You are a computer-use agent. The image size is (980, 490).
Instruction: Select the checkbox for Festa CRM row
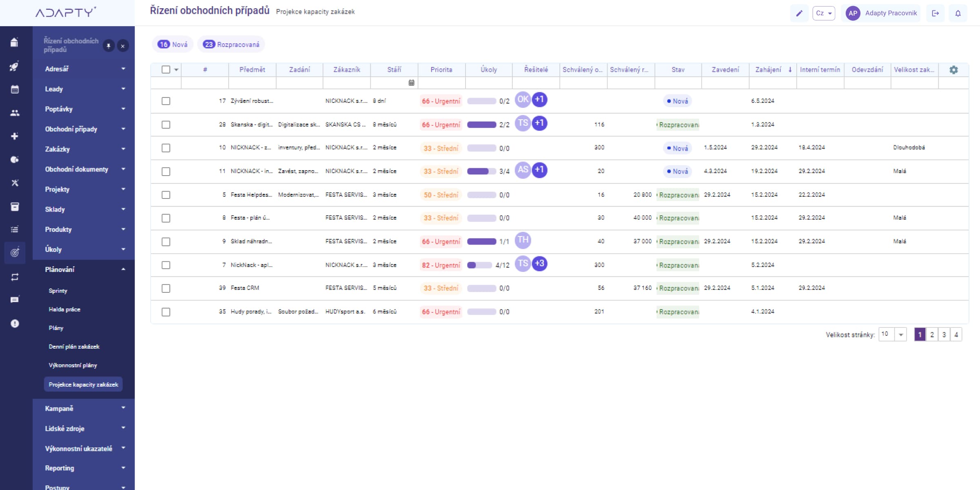coord(166,288)
